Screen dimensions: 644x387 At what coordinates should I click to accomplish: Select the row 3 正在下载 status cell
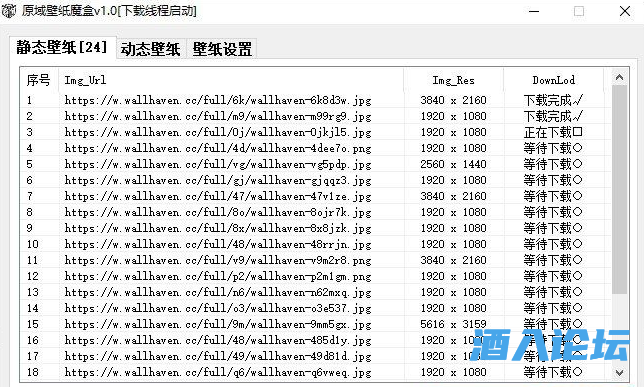click(553, 132)
